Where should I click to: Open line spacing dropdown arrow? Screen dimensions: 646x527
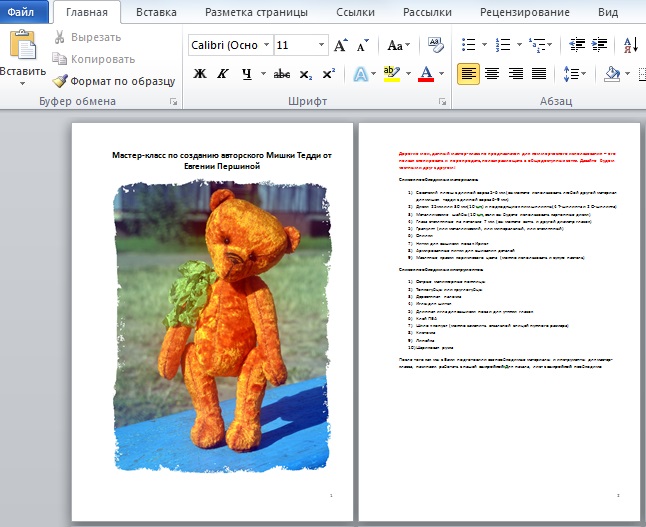(584, 74)
